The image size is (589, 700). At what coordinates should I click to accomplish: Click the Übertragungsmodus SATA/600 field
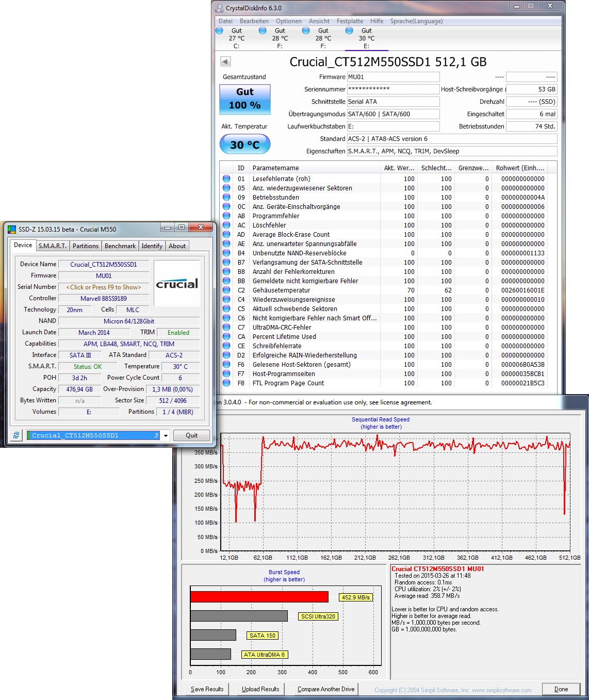tap(393, 114)
